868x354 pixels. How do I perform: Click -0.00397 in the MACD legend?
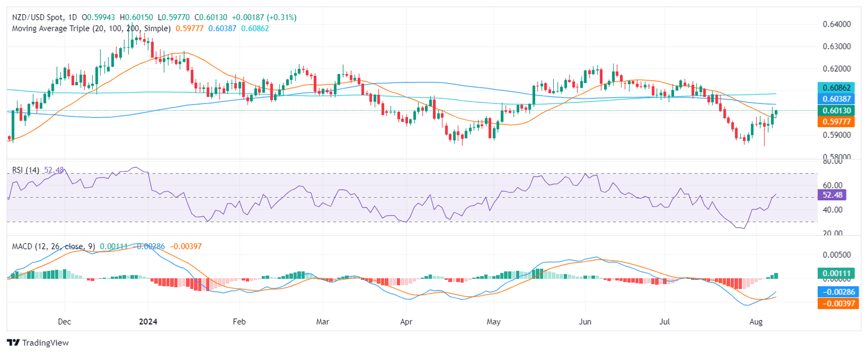pos(185,247)
